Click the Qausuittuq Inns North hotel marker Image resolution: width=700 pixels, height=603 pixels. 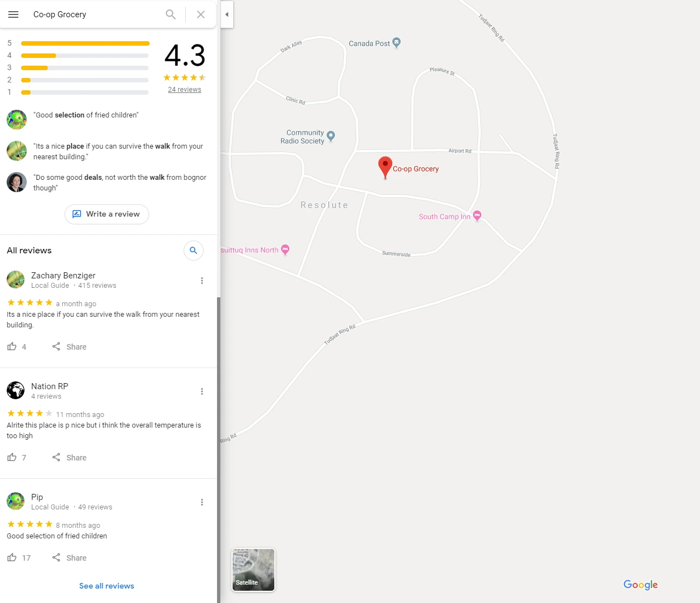click(285, 250)
